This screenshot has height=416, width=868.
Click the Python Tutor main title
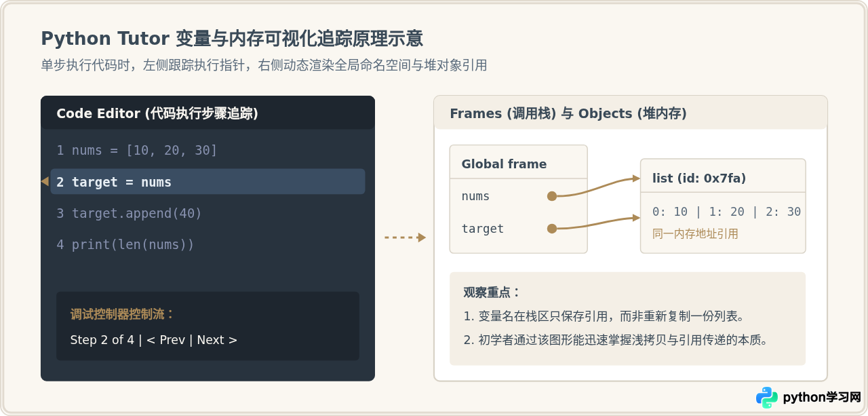(232, 38)
